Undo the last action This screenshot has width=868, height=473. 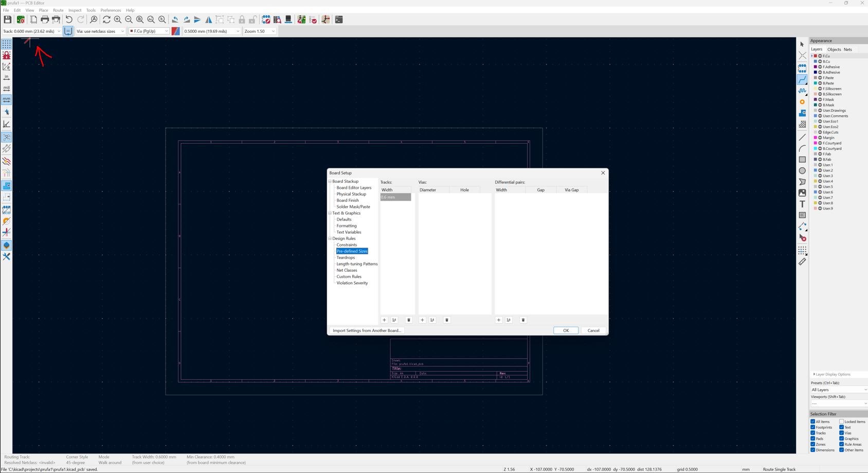[69, 20]
